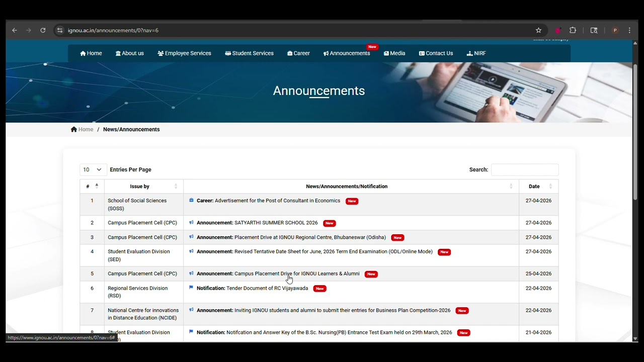
Task: Reload the page with the refresh icon
Action: point(43,30)
